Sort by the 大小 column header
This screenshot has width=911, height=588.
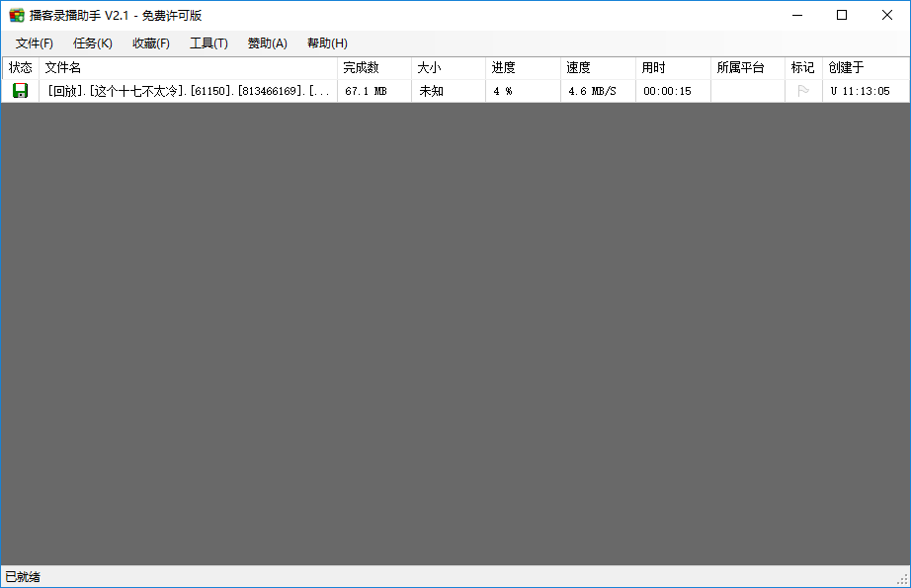(x=449, y=68)
